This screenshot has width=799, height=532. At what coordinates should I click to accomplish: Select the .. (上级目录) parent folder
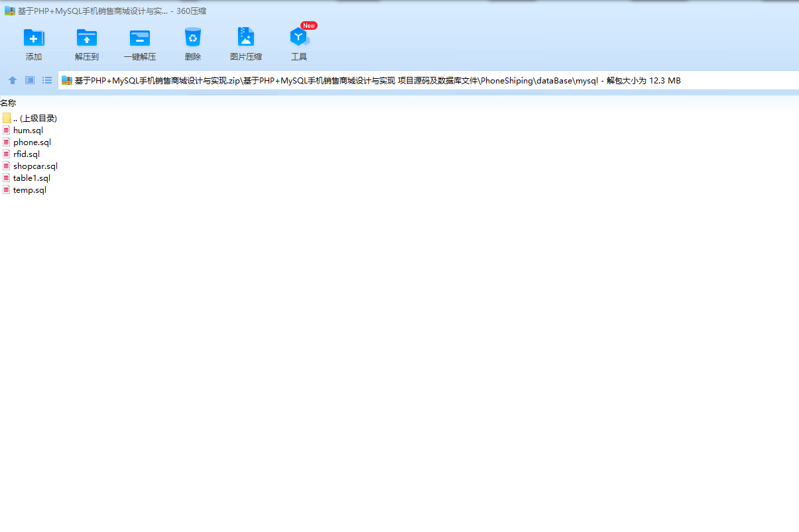click(x=30, y=119)
